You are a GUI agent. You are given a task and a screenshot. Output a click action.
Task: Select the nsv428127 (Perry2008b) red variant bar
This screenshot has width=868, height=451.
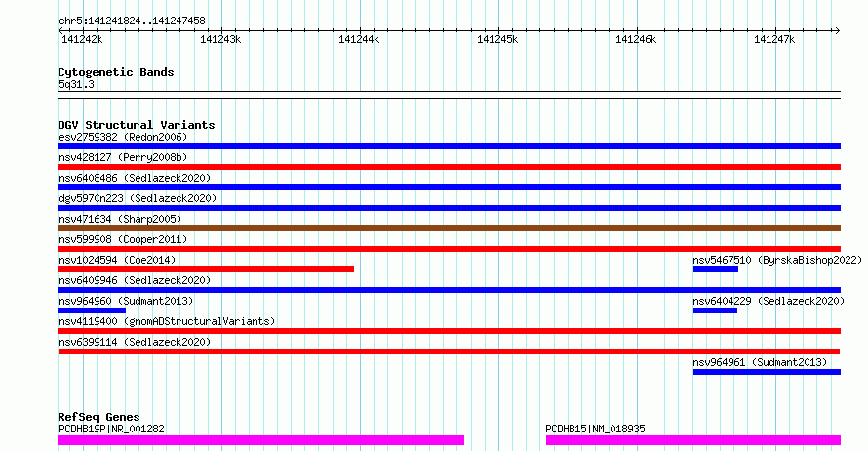pyautogui.click(x=449, y=167)
